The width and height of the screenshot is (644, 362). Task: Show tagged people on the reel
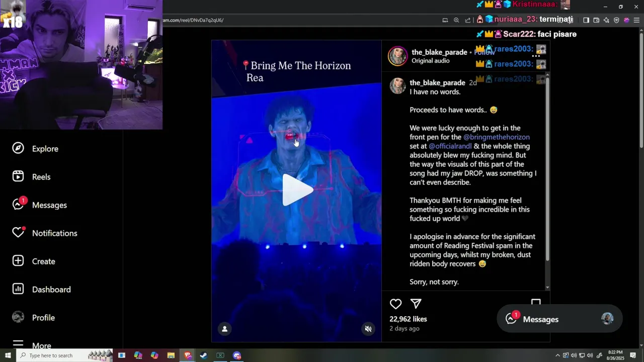point(224,329)
